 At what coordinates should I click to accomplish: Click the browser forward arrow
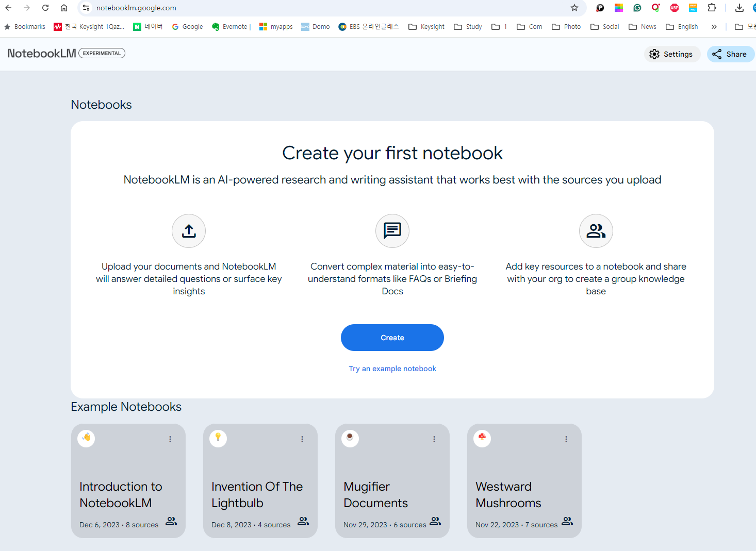(27, 8)
